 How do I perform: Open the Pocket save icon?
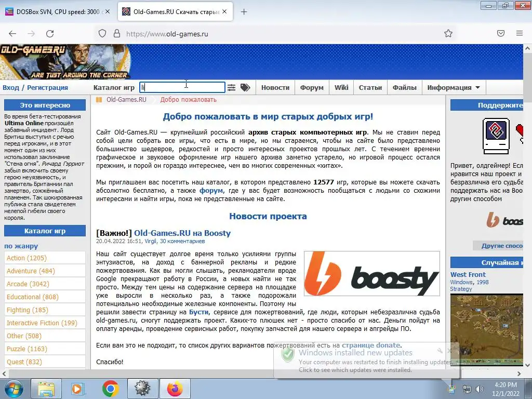(501, 33)
